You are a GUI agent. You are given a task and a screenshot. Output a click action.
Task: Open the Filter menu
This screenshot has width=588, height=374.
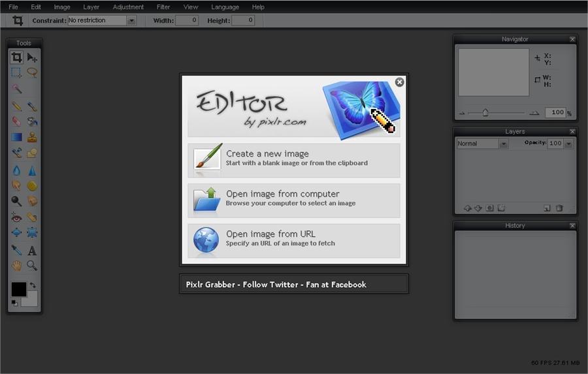tap(163, 7)
